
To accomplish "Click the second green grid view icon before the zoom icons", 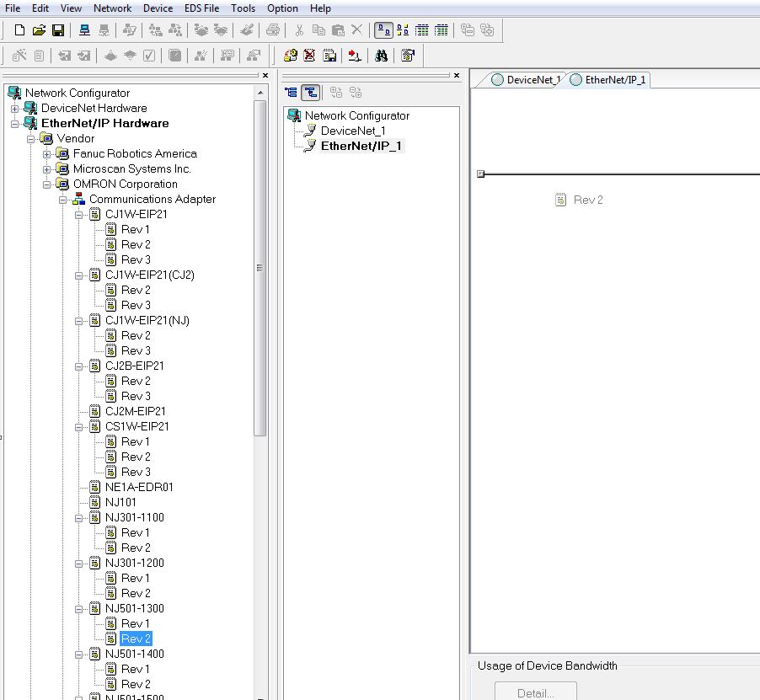I will pos(441,30).
